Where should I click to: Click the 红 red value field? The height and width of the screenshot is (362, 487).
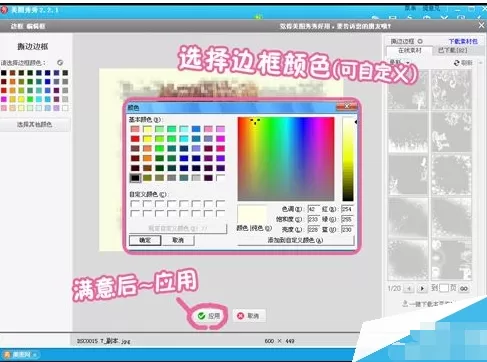347,209
